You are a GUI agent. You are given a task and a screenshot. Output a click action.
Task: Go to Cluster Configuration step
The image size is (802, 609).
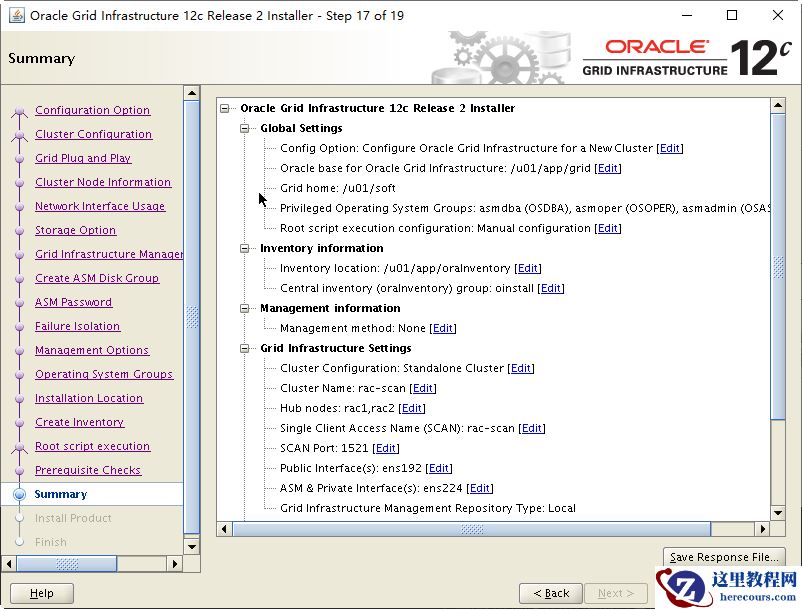(x=94, y=134)
